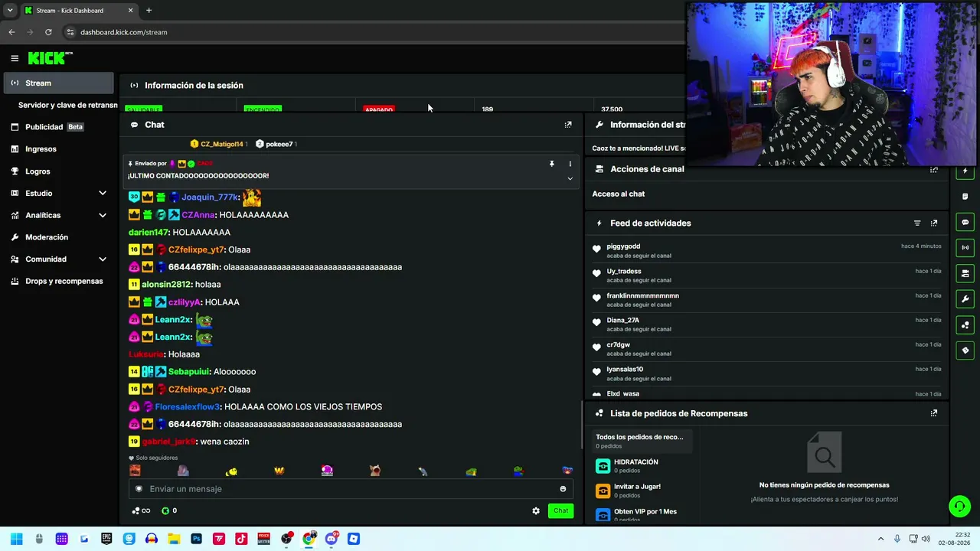Open the green support chat bubble
The width and height of the screenshot is (980, 551).
click(x=959, y=506)
